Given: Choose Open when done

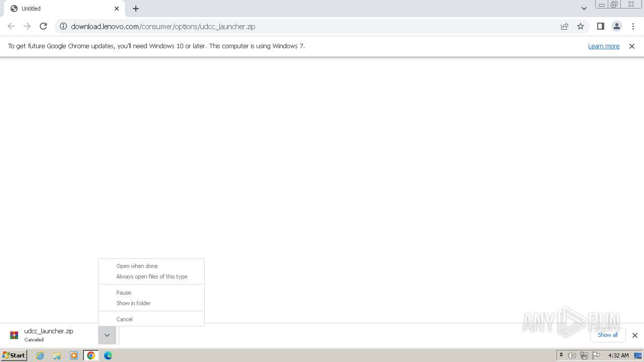Looking at the screenshot, I should pos(151,266).
